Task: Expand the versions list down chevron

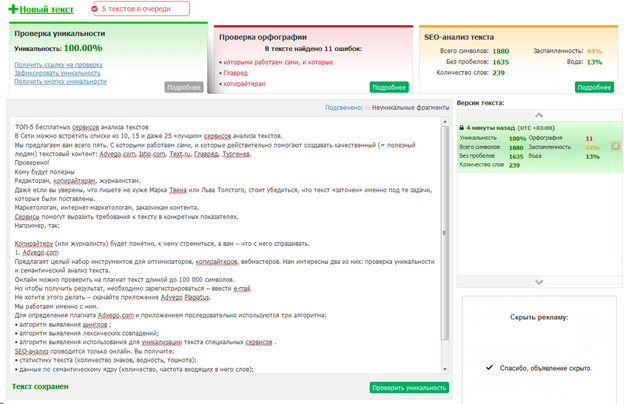Action: tap(539, 282)
